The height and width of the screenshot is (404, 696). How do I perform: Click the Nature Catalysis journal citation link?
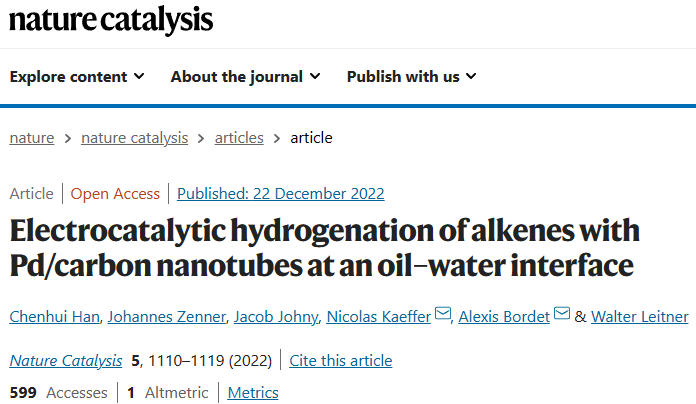(x=66, y=360)
